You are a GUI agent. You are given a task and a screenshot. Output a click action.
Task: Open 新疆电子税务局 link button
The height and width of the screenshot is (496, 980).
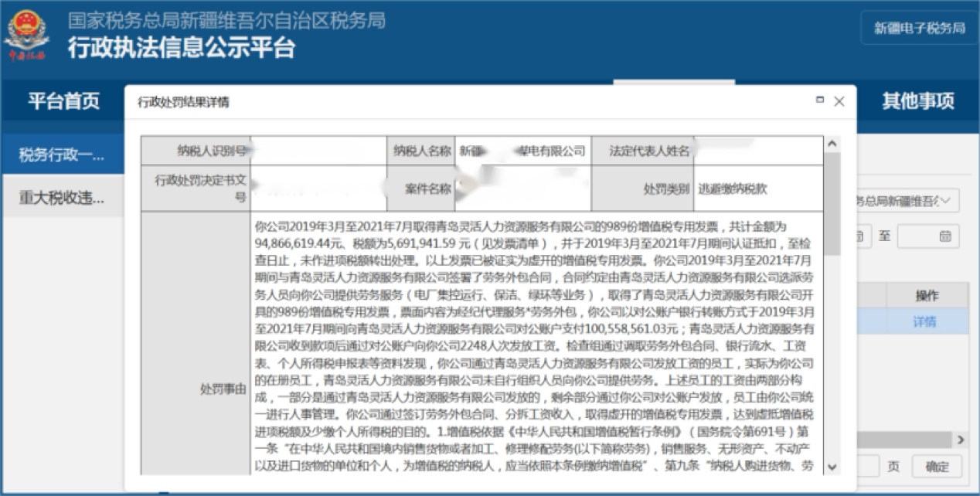[x=919, y=29]
